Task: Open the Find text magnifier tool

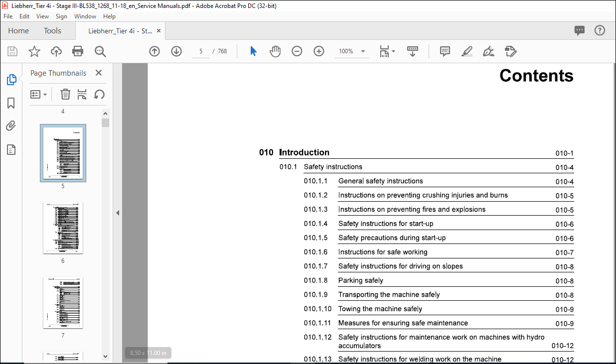Action: (100, 51)
